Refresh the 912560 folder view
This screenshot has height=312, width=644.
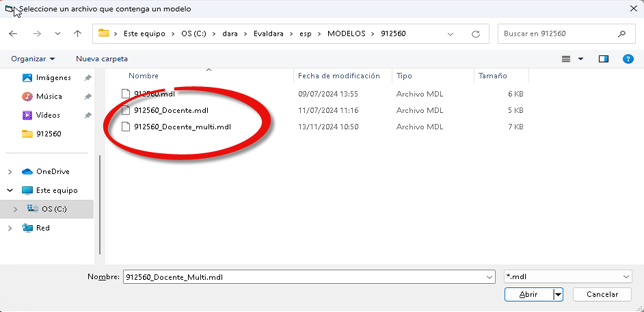(476, 34)
